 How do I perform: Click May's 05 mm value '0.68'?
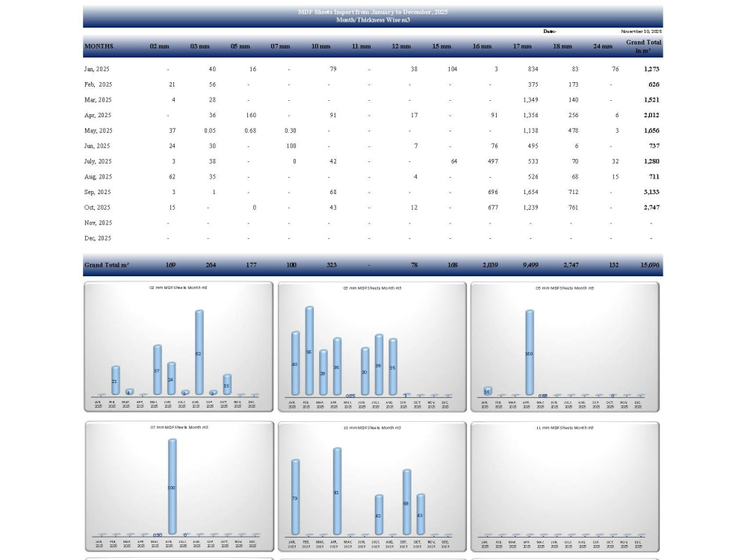[250, 131]
